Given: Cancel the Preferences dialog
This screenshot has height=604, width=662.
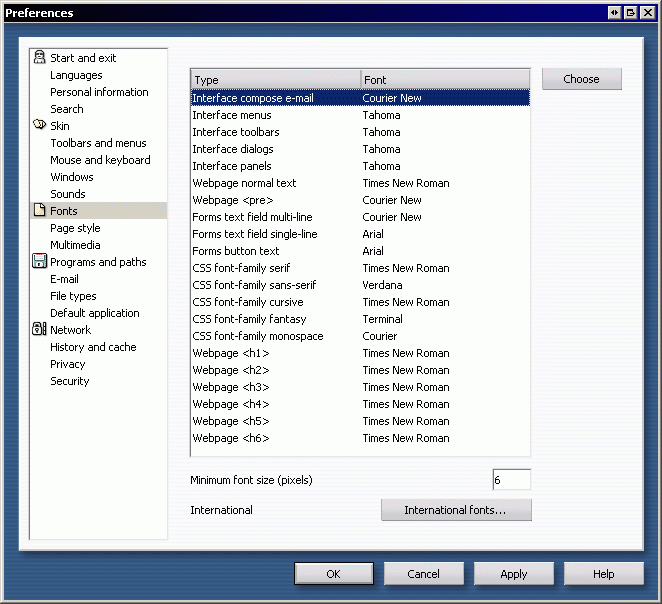Looking at the screenshot, I should click(424, 574).
